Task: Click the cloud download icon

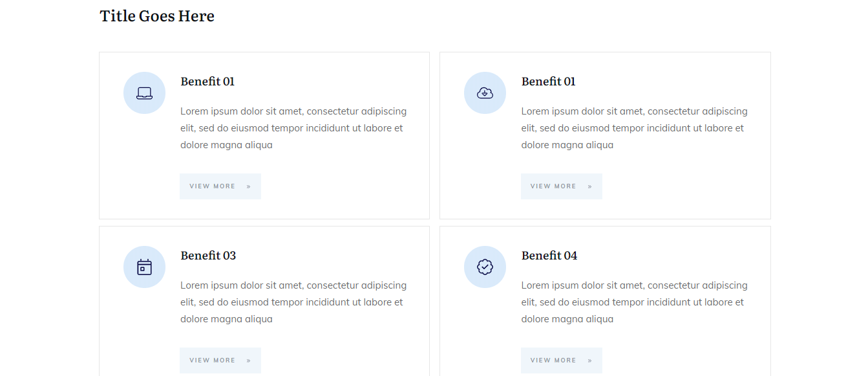Action: click(x=485, y=93)
